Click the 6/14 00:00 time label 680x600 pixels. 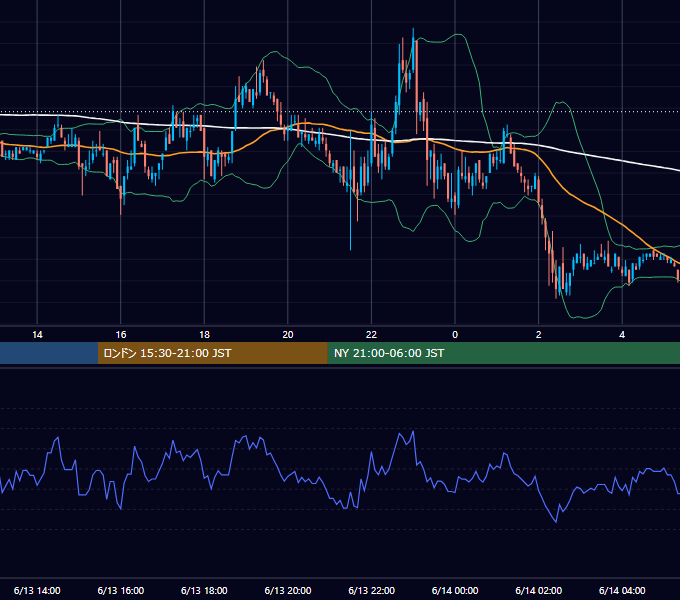tap(455, 590)
